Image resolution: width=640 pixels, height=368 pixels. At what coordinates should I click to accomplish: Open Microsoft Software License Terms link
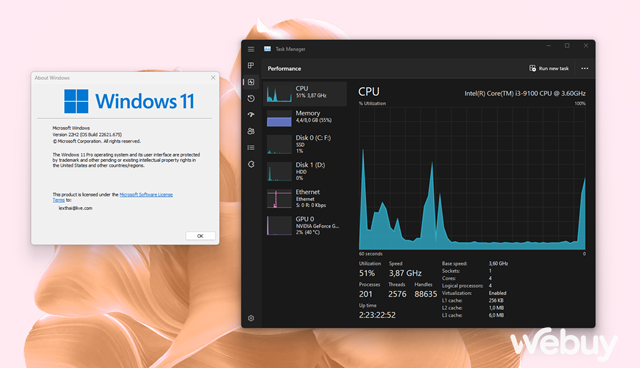click(x=146, y=195)
